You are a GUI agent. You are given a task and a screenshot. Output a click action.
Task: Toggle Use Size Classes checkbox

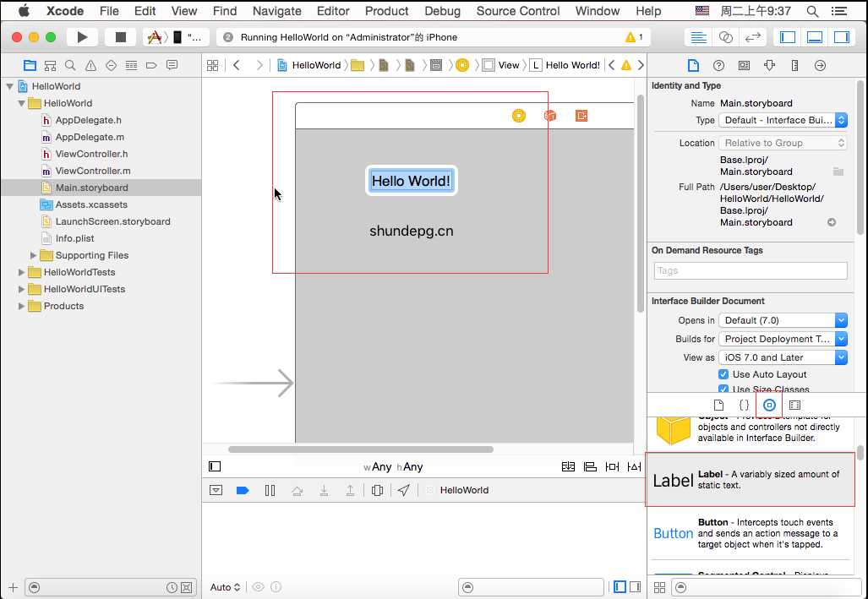click(723, 389)
